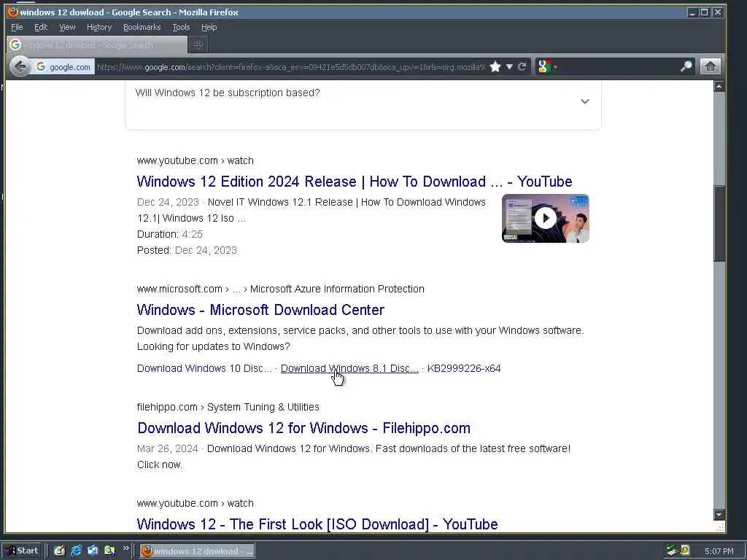Click the Firefox logo in title bar
Image resolution: width=747 pixels, height=560 pixels.
(13, 12)
